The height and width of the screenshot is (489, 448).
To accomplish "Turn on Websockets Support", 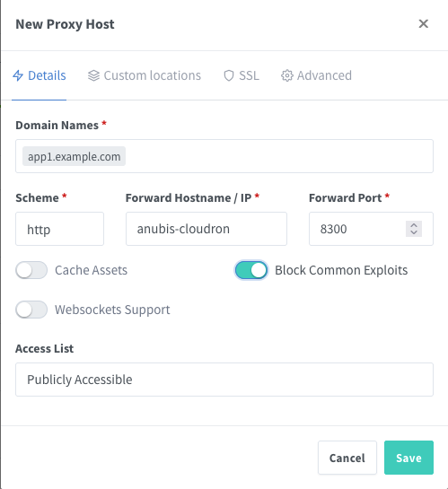I will [31, 310].
